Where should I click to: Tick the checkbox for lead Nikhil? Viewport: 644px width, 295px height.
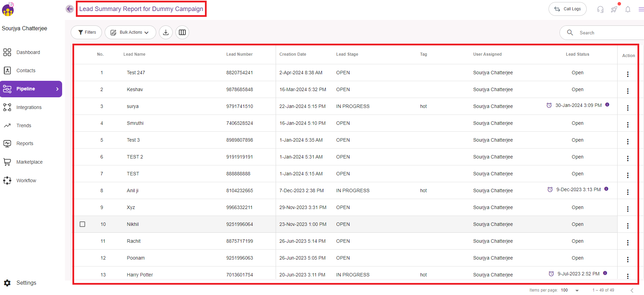(82, 224)
